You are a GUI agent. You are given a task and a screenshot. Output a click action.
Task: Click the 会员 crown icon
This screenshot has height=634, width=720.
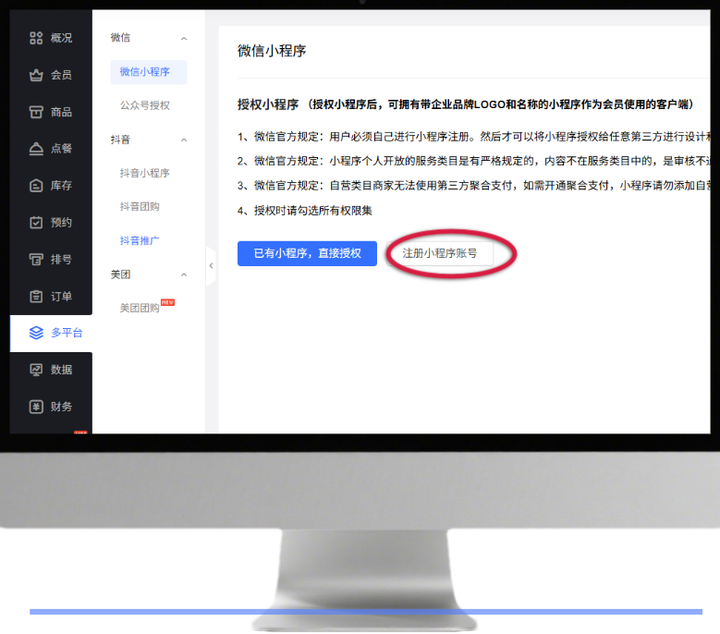pyautogui.click(x=36, y=75)
